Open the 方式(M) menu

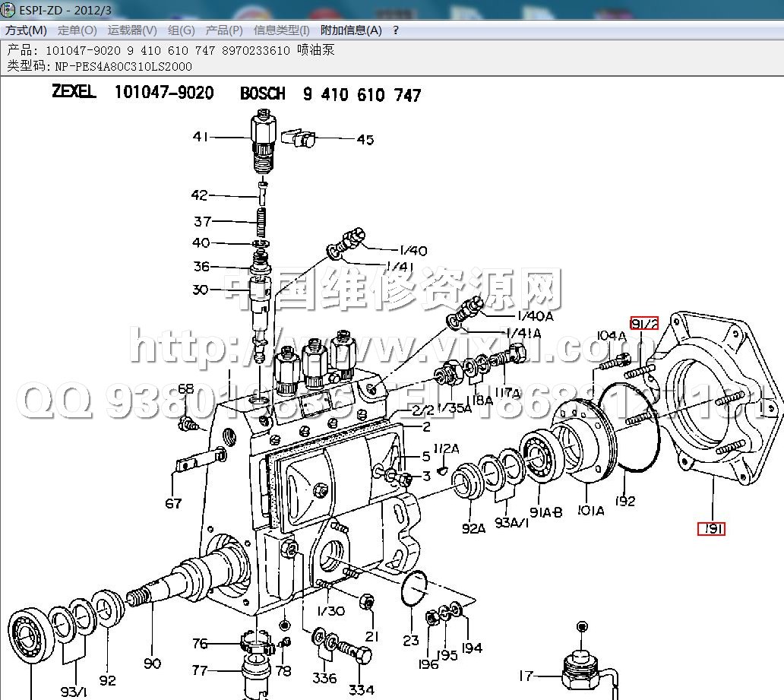click(26, 30)
